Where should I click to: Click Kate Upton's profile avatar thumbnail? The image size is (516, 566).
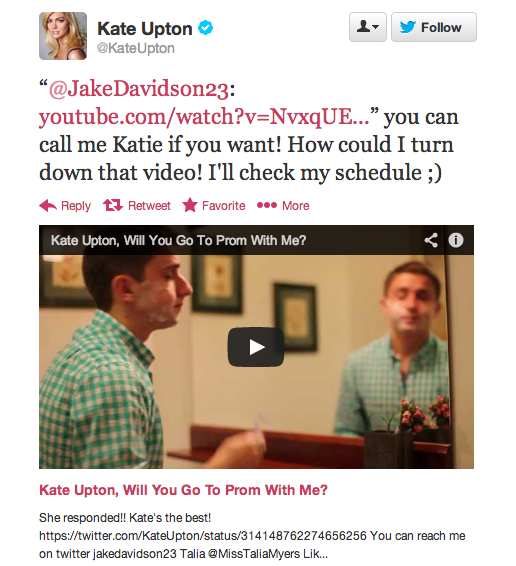click(x=63, y=36)
